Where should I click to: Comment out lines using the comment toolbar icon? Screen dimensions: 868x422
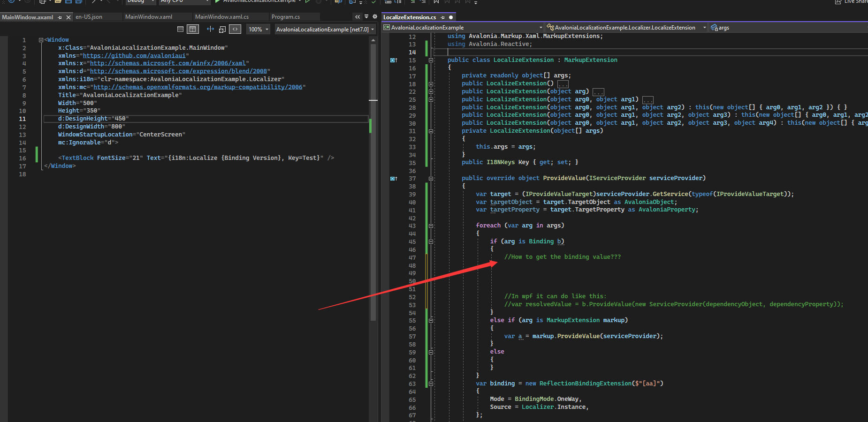pyautogui.click(x=413, y=2)
